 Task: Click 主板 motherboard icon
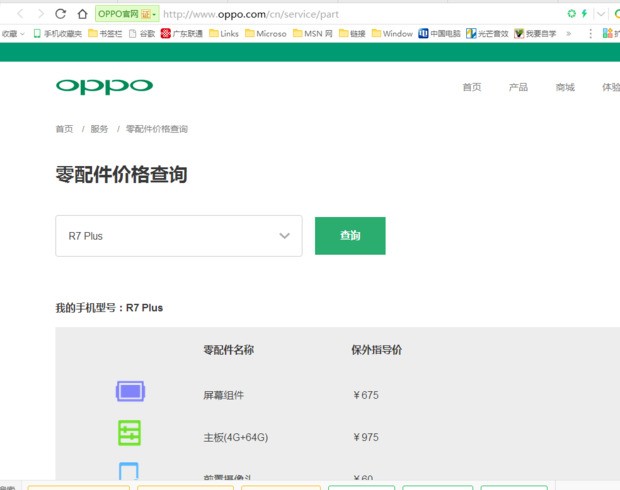[130, 433]
